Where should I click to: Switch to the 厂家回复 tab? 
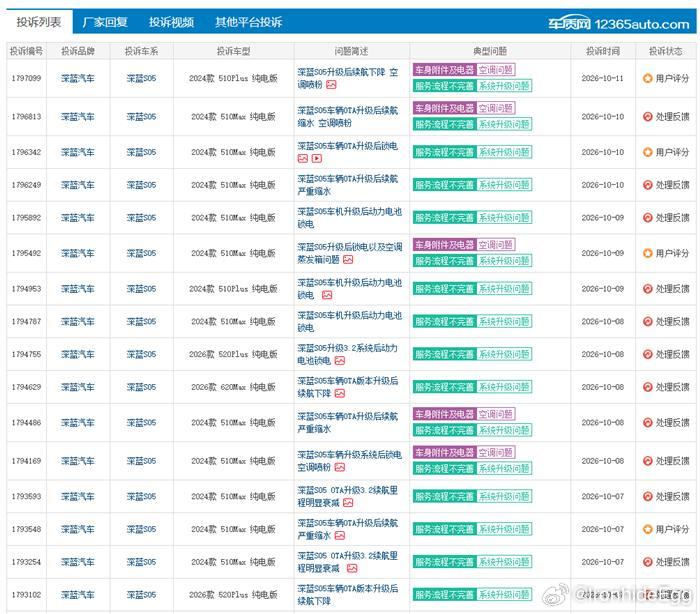pos(105,22)
